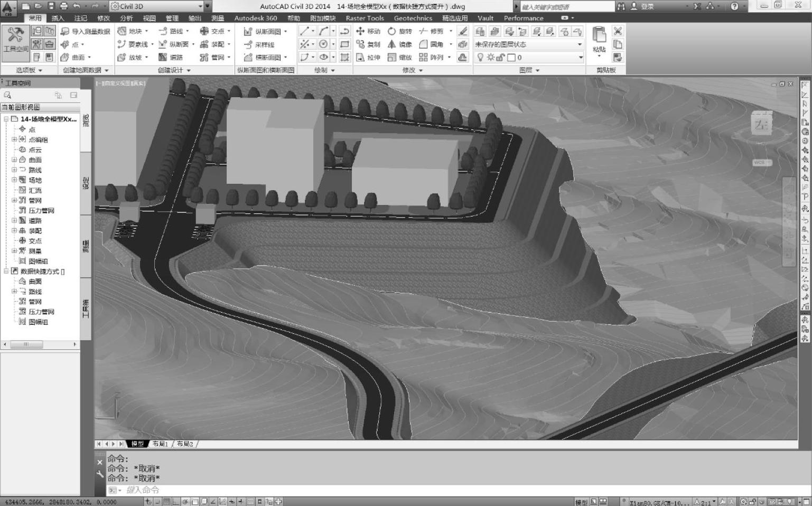Select the 旋转 rotate tool

400,31
